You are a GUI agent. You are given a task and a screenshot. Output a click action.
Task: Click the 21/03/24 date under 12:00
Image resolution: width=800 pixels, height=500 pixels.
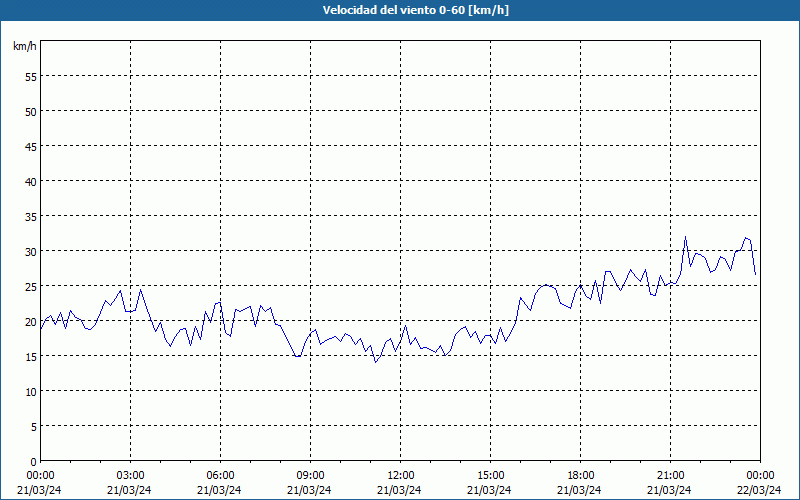399,490
